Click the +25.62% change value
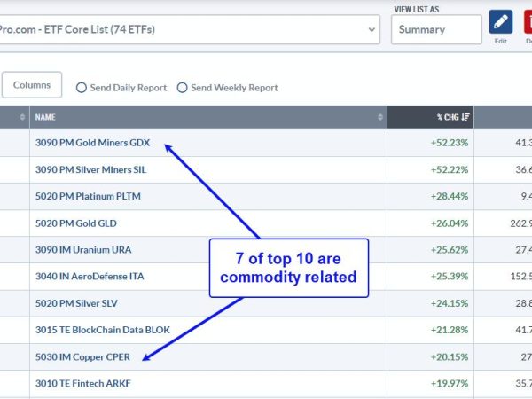532x399 pixels. 450,250
